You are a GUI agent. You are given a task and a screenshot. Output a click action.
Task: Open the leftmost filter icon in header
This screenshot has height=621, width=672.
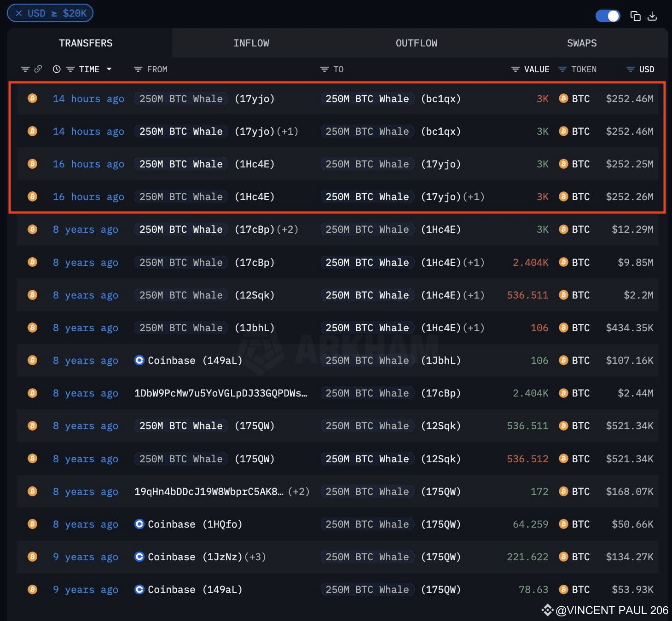point(25,69)
